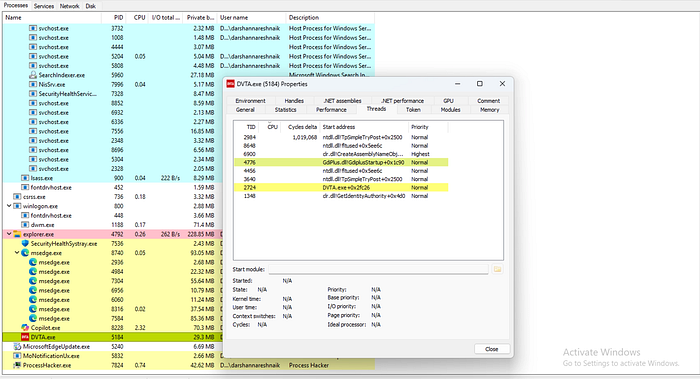The image size is (700, 379).
Task: Sort threads by Cycles delta column
Action: (x=300, y=127)
